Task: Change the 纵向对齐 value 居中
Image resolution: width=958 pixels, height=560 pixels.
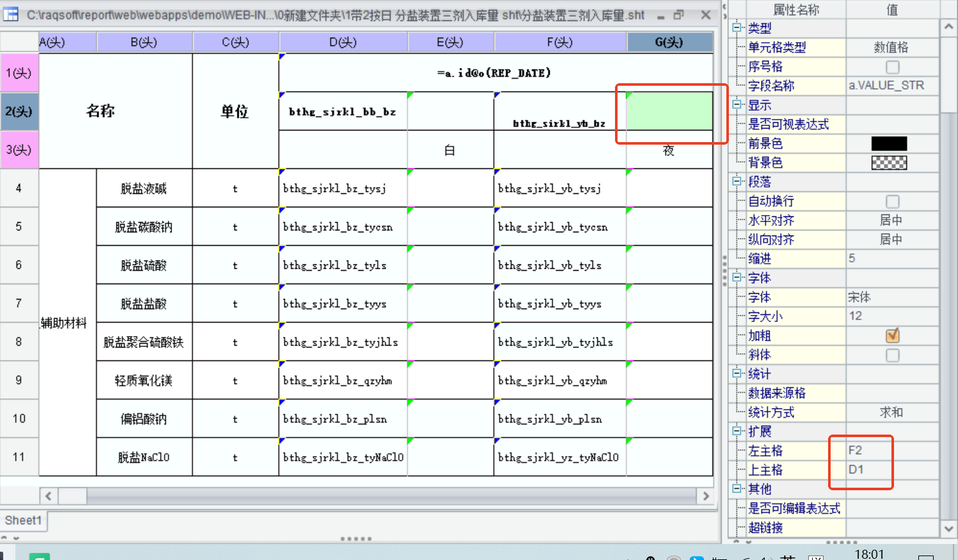Action: click(x=892, y=239)
